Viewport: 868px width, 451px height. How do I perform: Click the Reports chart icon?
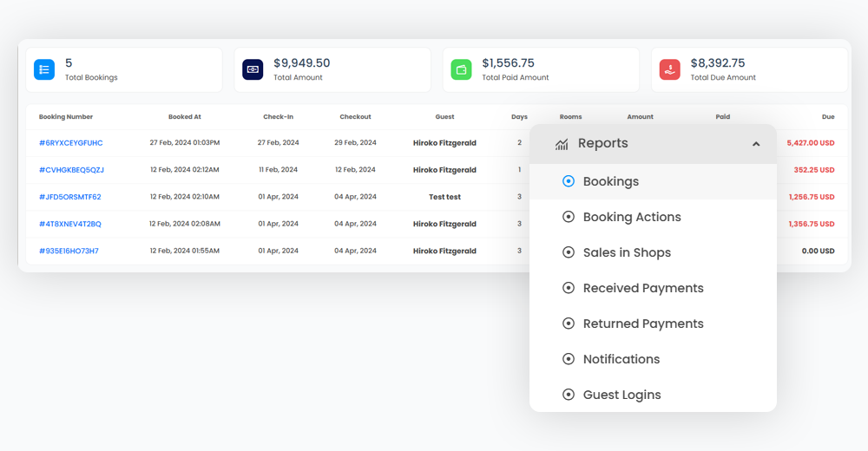click(x=562, y=144)
